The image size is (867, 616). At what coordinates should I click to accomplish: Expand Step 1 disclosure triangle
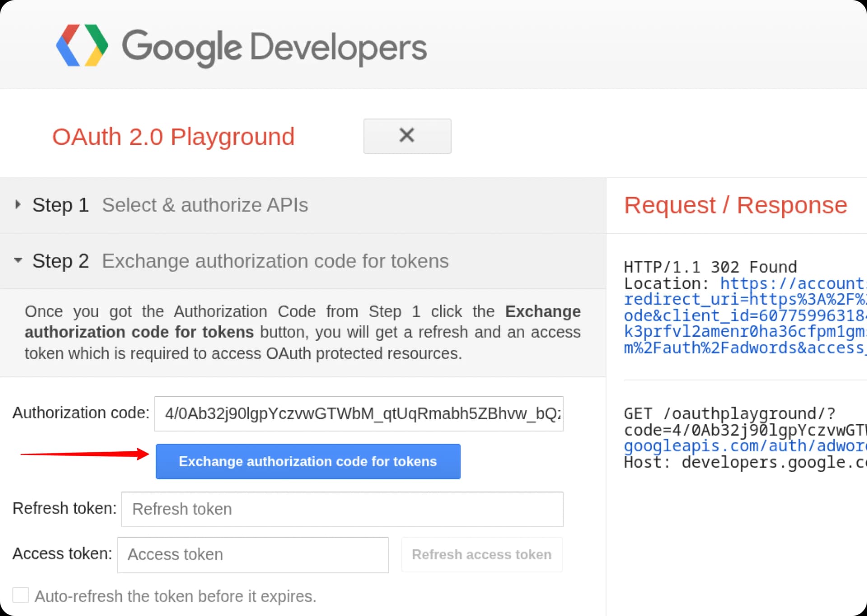[x=18, y=205]
